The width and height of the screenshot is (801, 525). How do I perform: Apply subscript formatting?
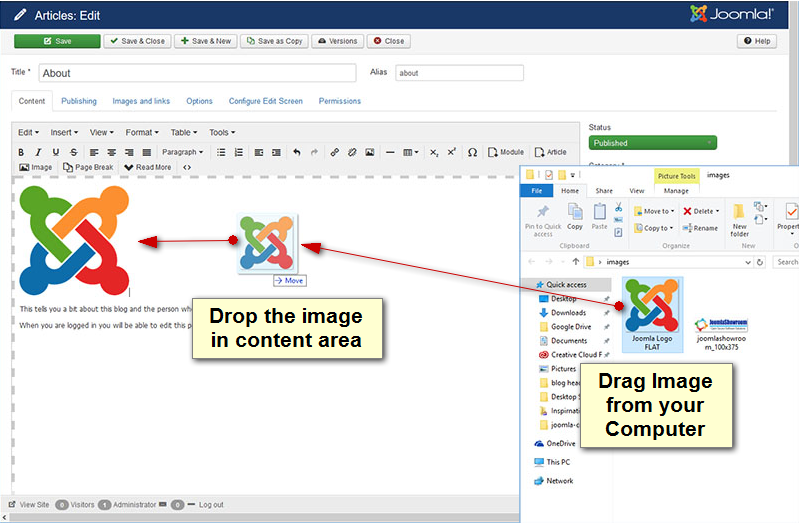tap(434, 152)
